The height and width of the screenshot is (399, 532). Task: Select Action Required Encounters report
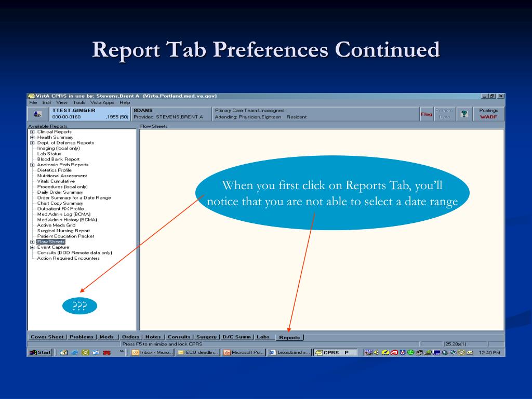[68, 258]
